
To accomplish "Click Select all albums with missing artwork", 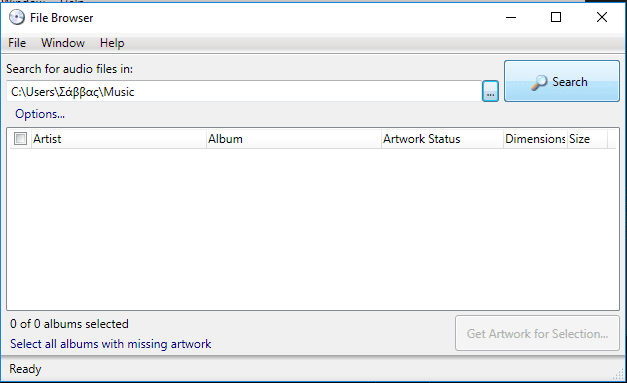I will click(x=111, y=344).
